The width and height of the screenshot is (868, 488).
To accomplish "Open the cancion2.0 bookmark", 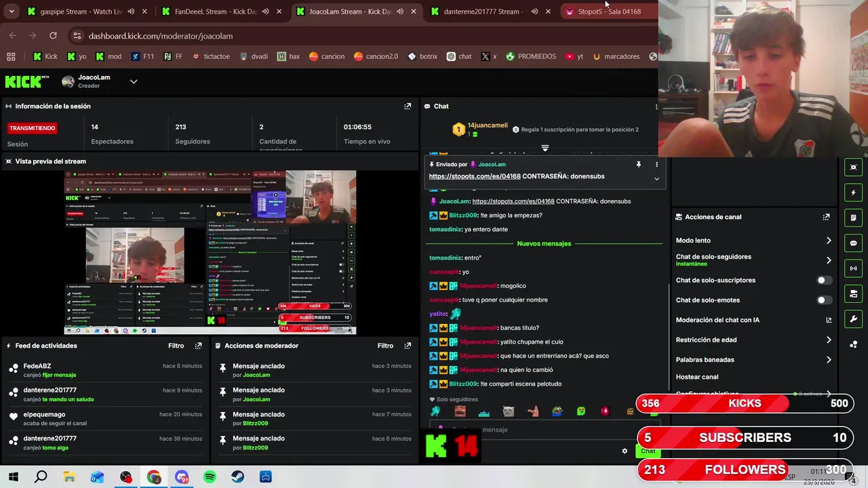I will [375, 56].
